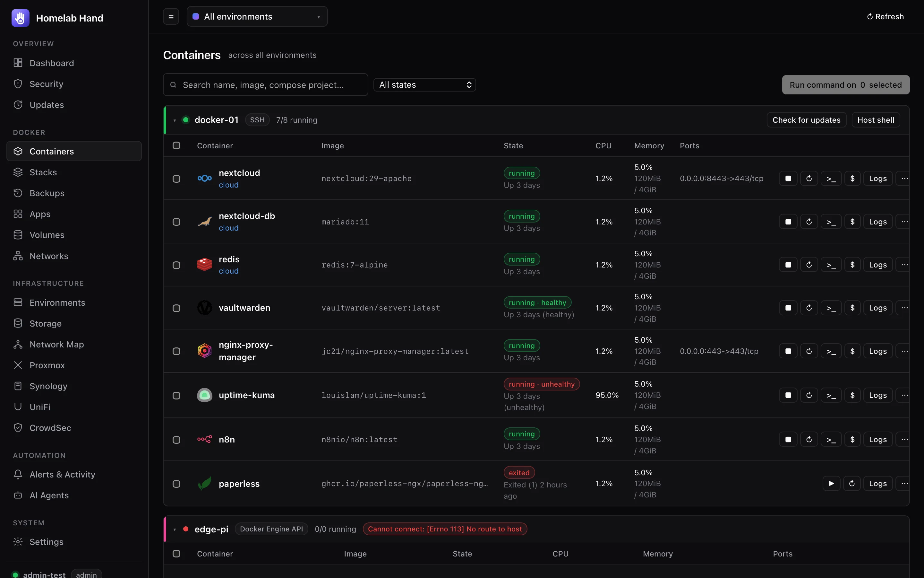Click the SSH badge next to docker-01

257,120
